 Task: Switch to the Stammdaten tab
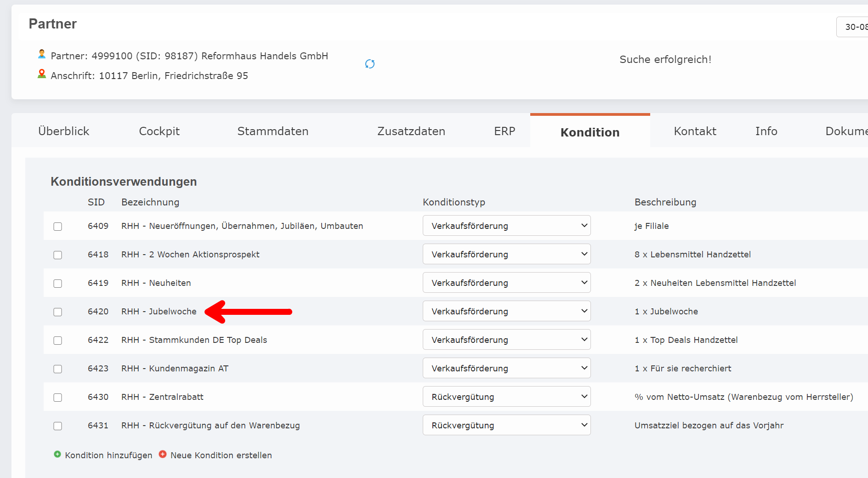click(x=272, y=131)
